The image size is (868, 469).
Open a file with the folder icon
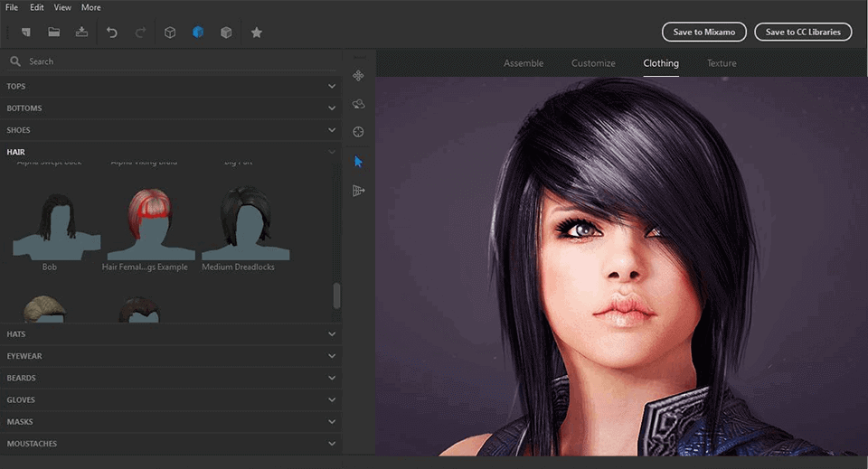point(54,33)
